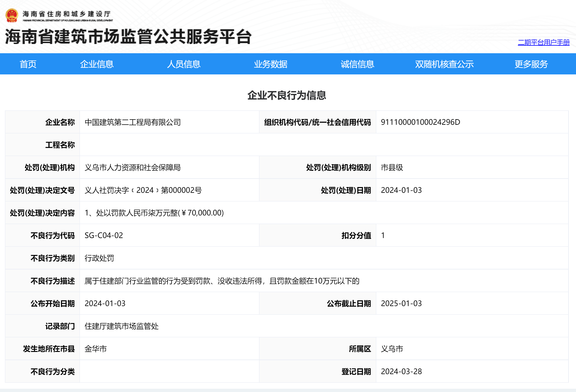The width and height of the screenshot is (576, 392).
Task: Click penalty agency 义乌市人力资源和社会保障局
Action: click(x=132, y=168)
